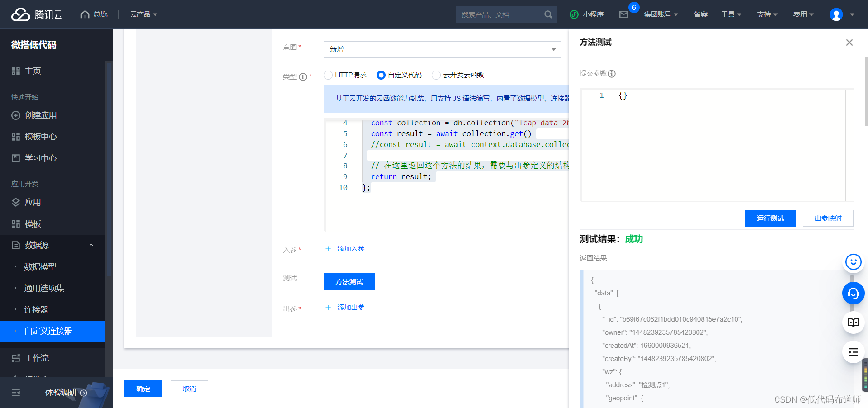Viewport: 868px width, 408px height.
Task: Click the 运行测试 button
Action: (770, 218)
